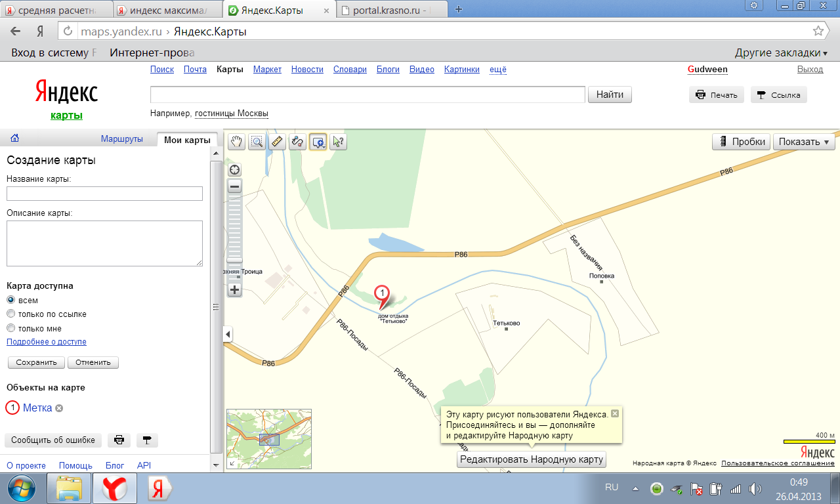Screen dimensions: 840x504
Task: Open Windows Start menu
Action: click(x=22, y=488)
